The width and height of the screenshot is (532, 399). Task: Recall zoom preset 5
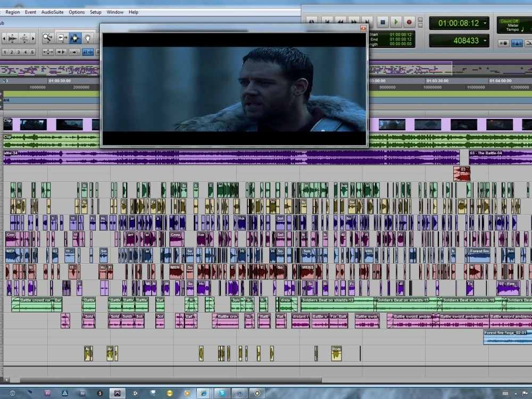[x=32, y=52]
